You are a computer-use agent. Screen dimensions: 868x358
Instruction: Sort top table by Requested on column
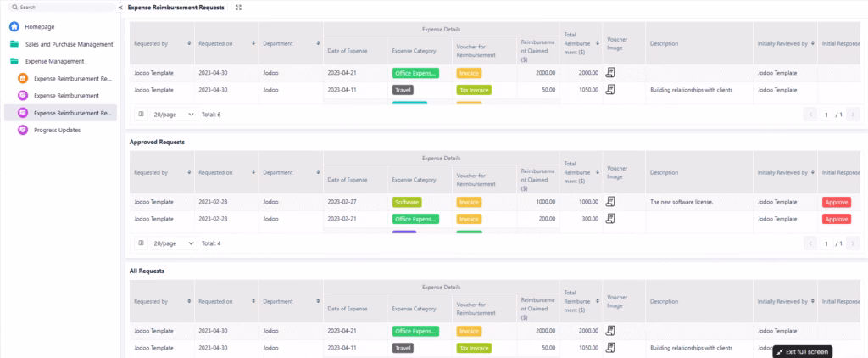[x=253, y=42]
